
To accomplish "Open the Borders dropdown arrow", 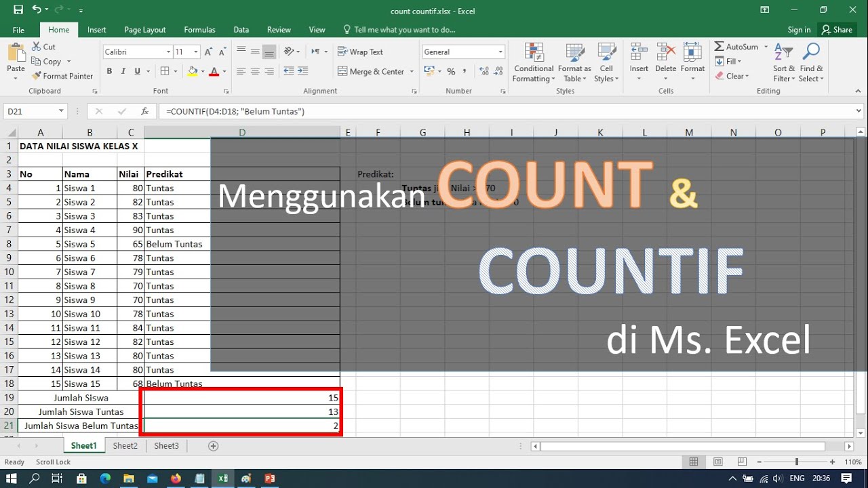I will tap(176, 71).
